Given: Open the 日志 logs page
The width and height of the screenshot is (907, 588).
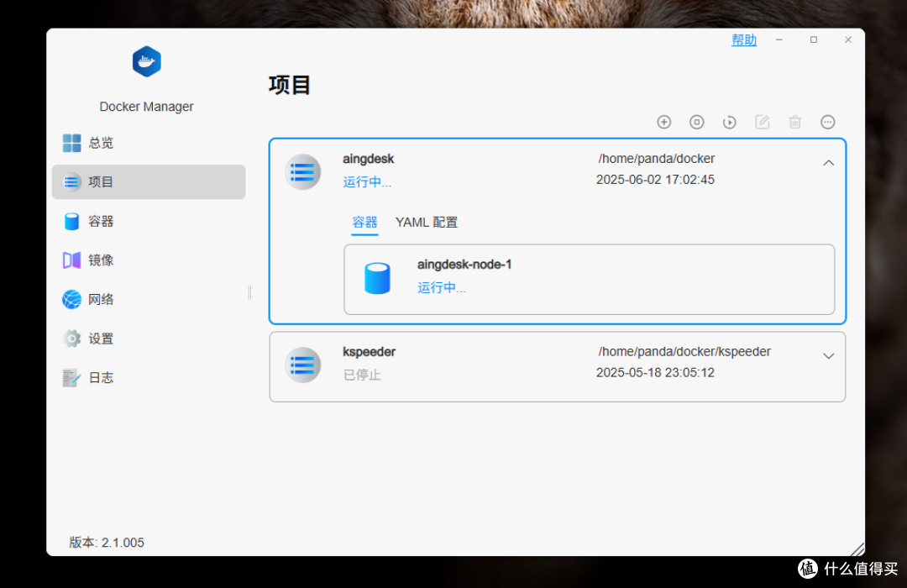Looking at the screenshot, I should (x=149, y=377).
